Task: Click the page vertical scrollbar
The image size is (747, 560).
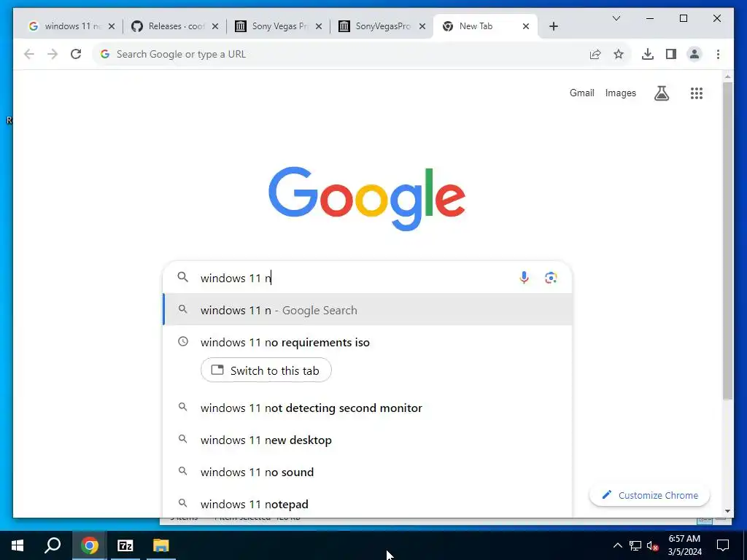Action: click(727, 241)
